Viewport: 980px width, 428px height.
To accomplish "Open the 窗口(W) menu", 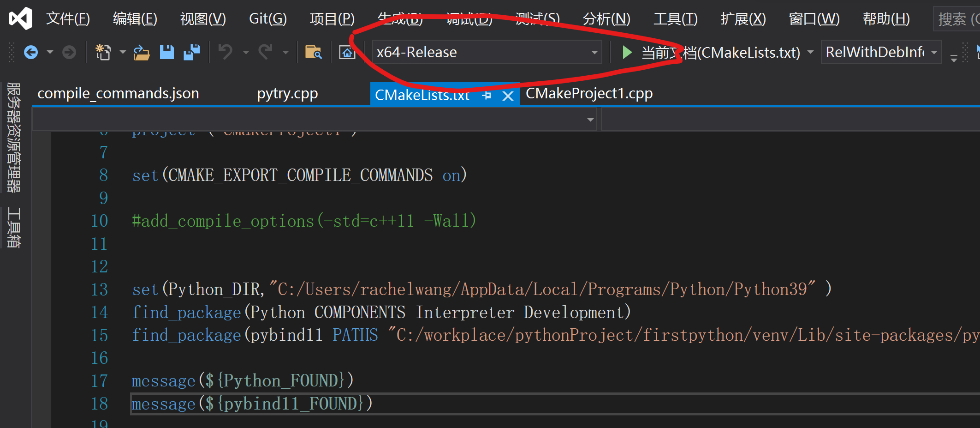I will [x=814, y=18].
